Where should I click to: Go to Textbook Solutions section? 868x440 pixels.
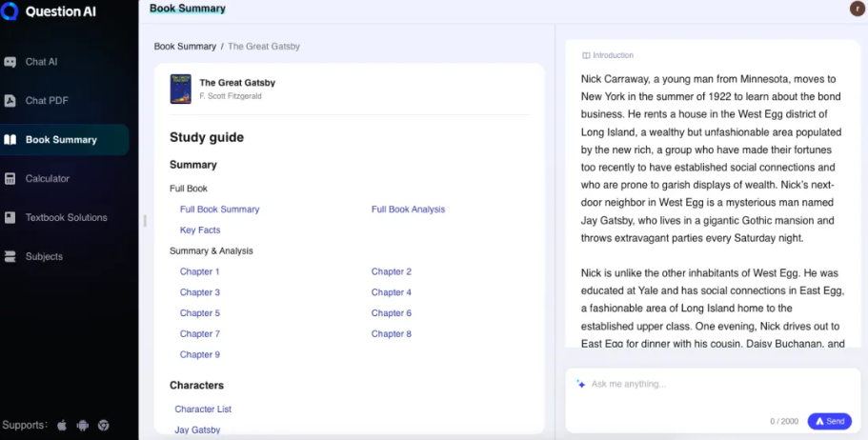(x=66, y=218)
